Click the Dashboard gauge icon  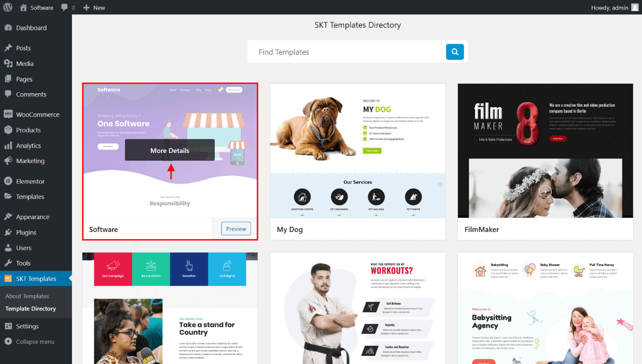click(8, 28)
